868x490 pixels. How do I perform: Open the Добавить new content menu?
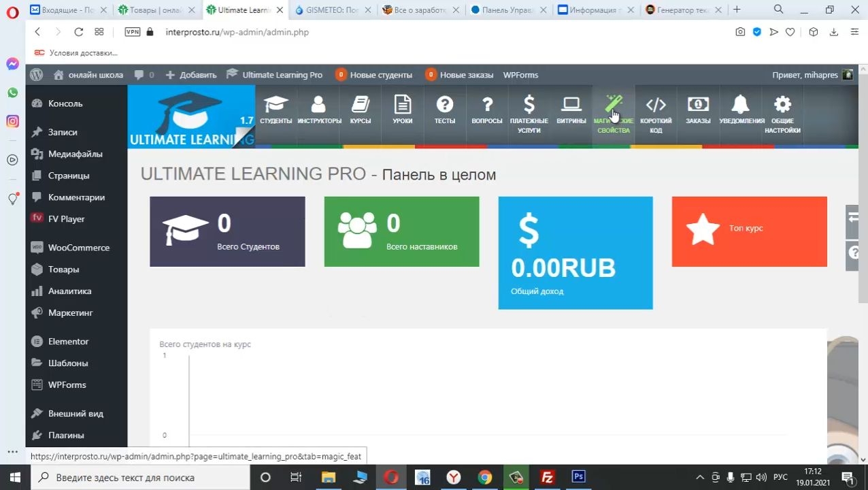click(190, 75)
